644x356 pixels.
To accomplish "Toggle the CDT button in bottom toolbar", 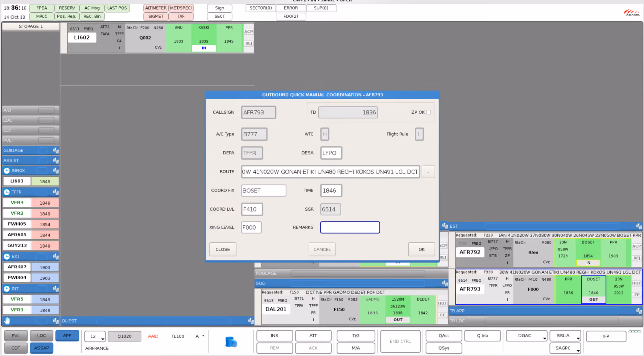I will pyautogui.click(x=16, y=348).
